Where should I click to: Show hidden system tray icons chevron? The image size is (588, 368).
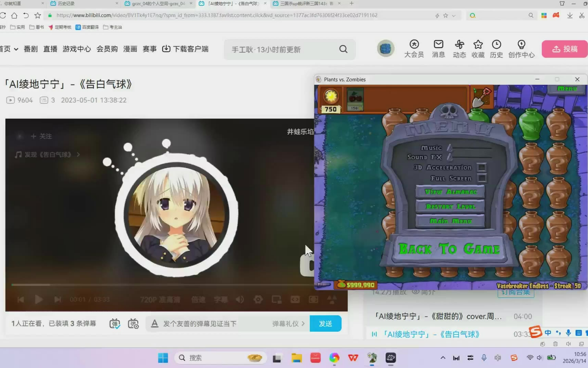[443, 358]
